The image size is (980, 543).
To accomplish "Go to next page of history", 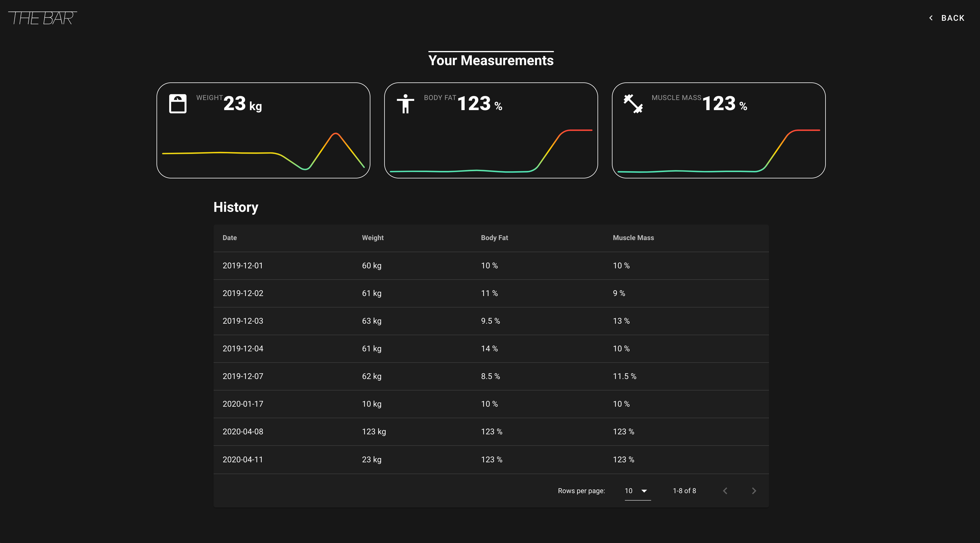I will coord(754,491).
